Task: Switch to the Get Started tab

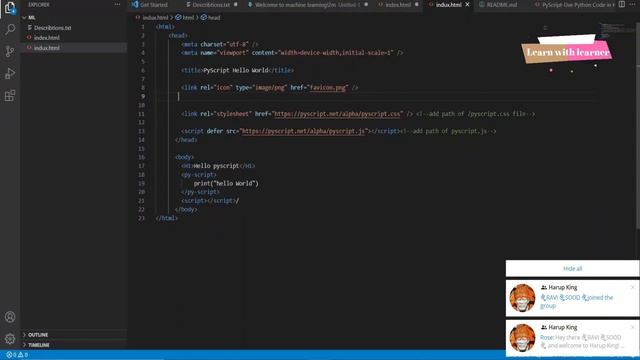Action: (x=153, y=4)
